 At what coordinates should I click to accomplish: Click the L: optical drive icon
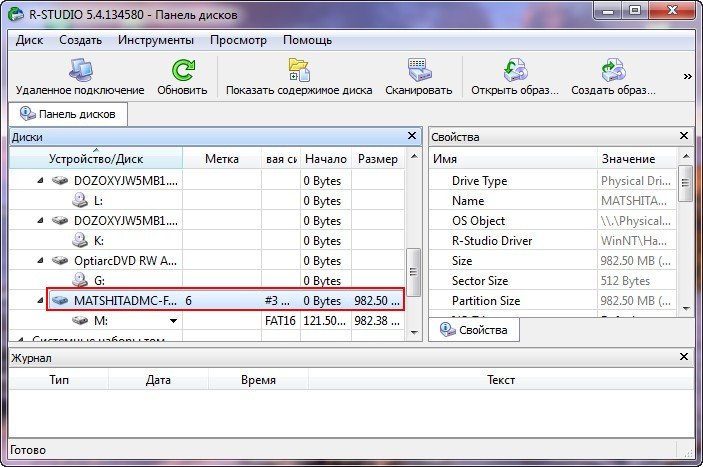point(80,200)
